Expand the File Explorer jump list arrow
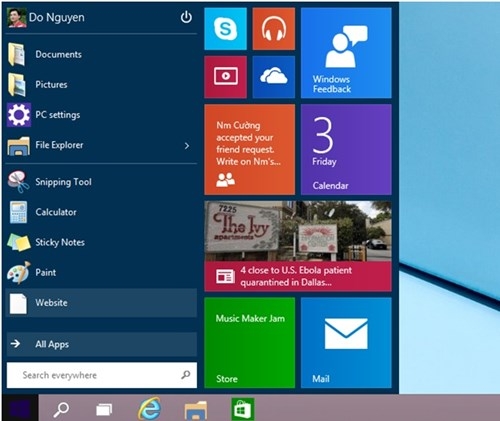 pyautogui.click(x=187, y=145)
